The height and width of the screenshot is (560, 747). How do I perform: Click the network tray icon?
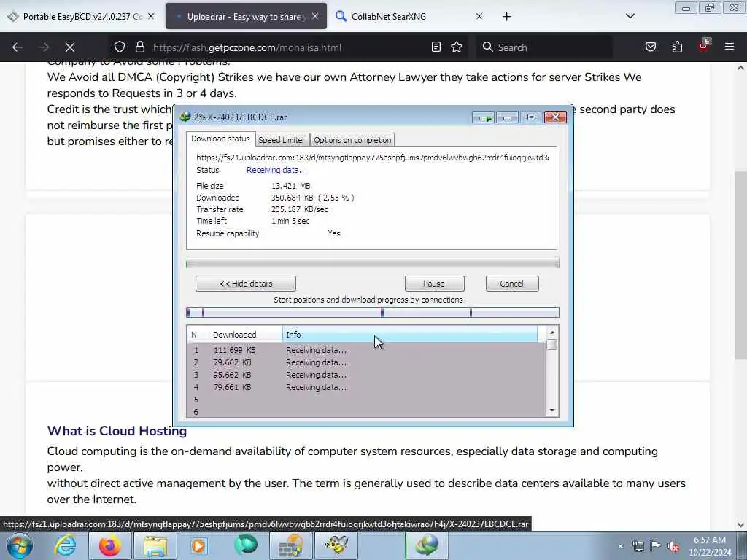coord(638,546)
